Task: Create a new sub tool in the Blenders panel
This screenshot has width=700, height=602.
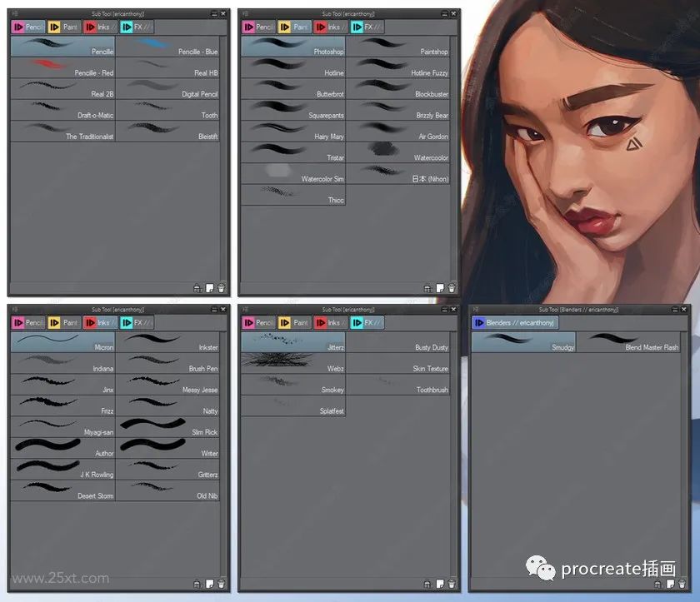Action: pos(672,584)
